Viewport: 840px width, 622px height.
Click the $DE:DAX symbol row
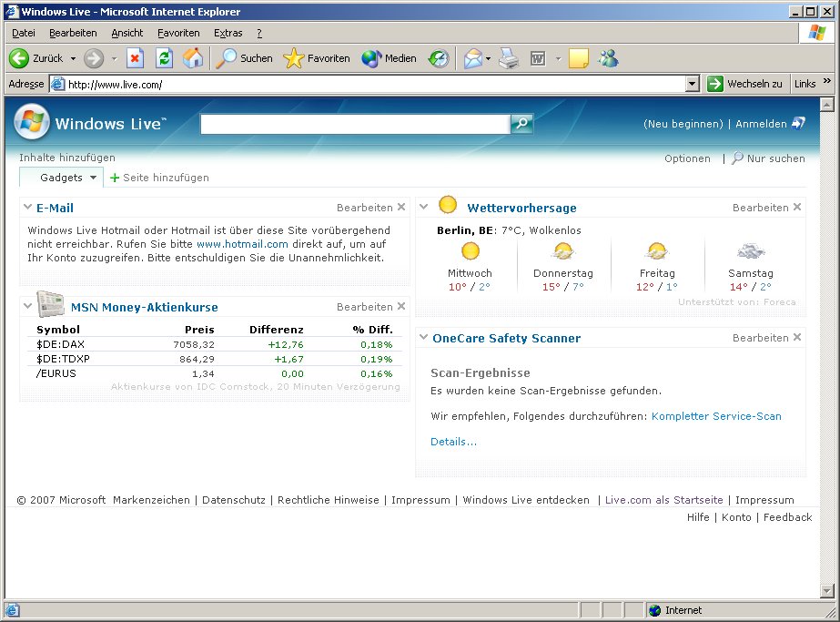tap(214, 344)
